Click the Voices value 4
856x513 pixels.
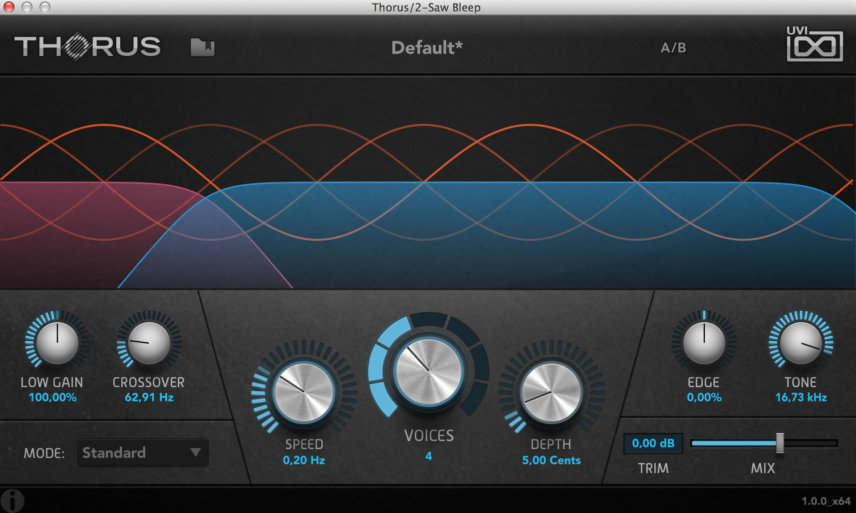click(429, 456)
